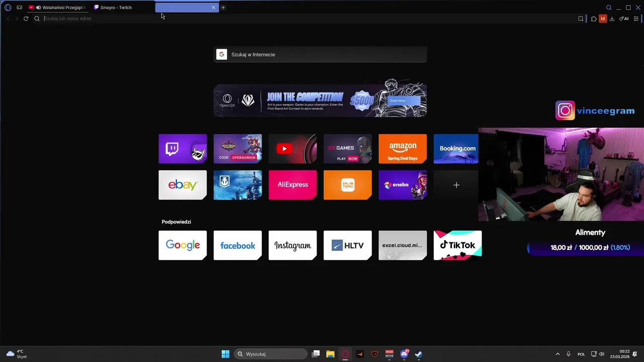Open the volume speaker tray icon
Viewport: 644px width, 362px height.
click(x=602, y=354)
